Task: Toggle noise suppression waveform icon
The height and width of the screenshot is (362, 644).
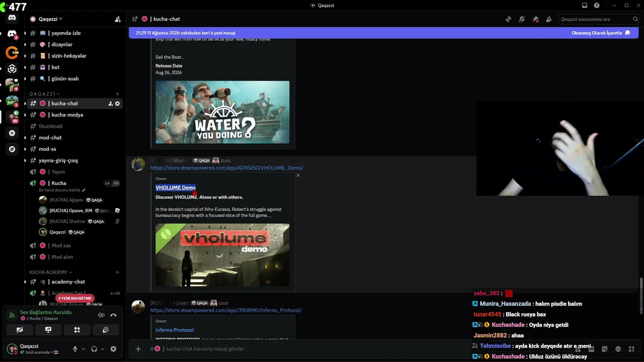Action: pos(101,315)
